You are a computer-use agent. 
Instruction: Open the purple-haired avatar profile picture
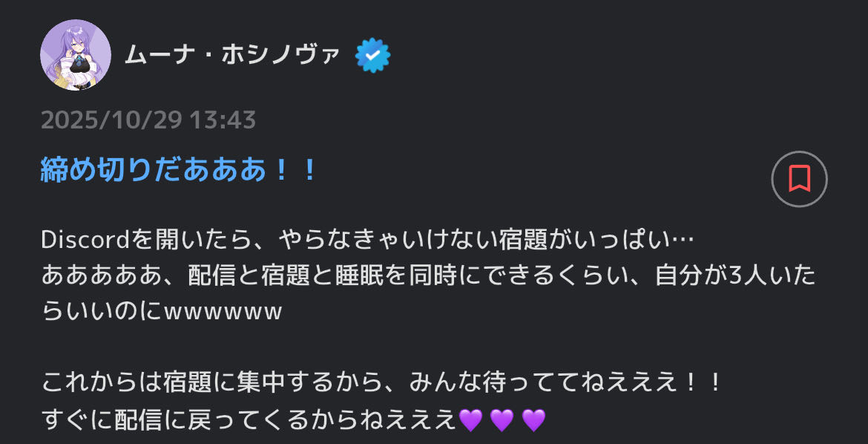[75, 55]
